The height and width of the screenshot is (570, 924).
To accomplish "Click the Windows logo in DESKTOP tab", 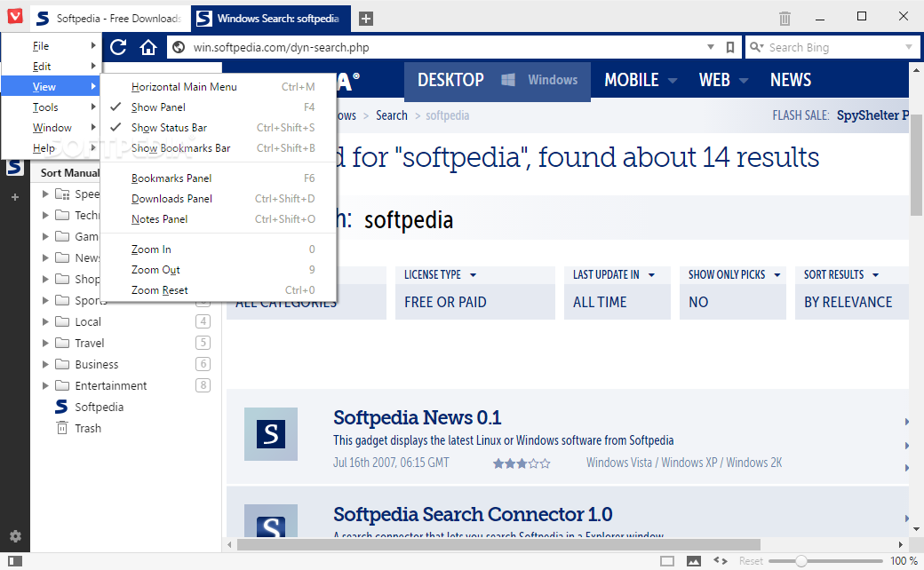I will 508,80.
